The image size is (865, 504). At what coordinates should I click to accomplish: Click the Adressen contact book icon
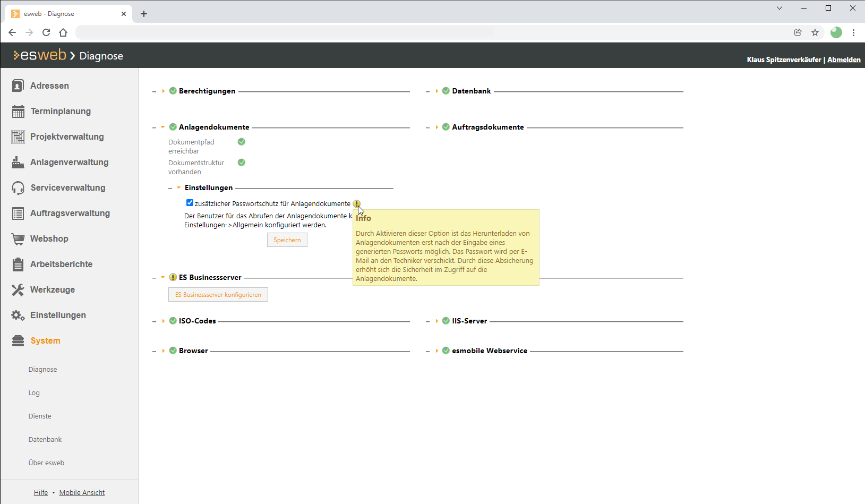(18, 86)
